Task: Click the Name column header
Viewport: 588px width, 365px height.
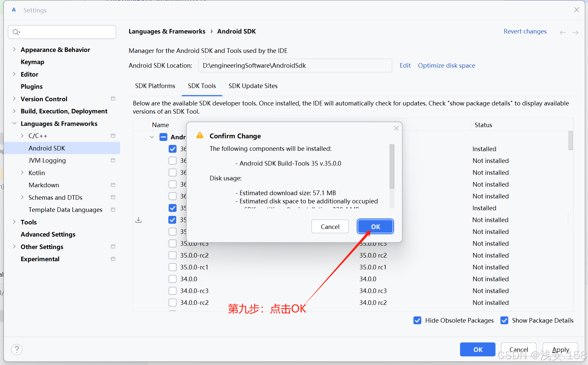Action: 160,125
